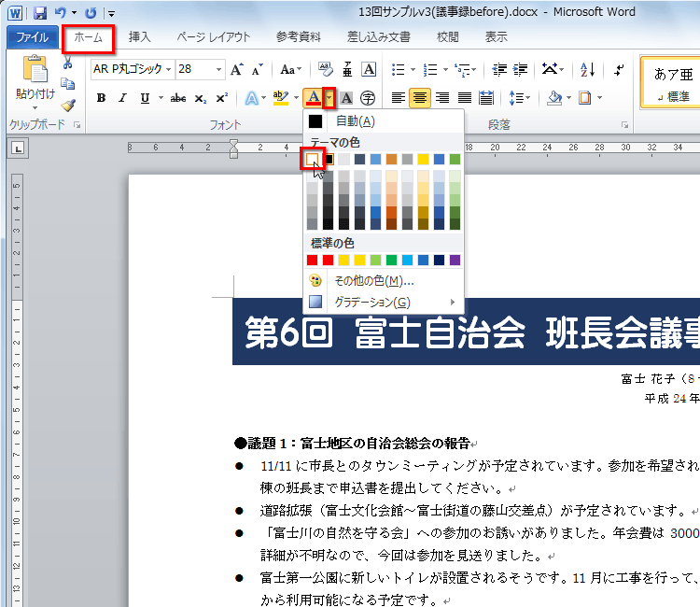Toggle Strikethrough formatting
700x607 pixels.
point(178,98)
